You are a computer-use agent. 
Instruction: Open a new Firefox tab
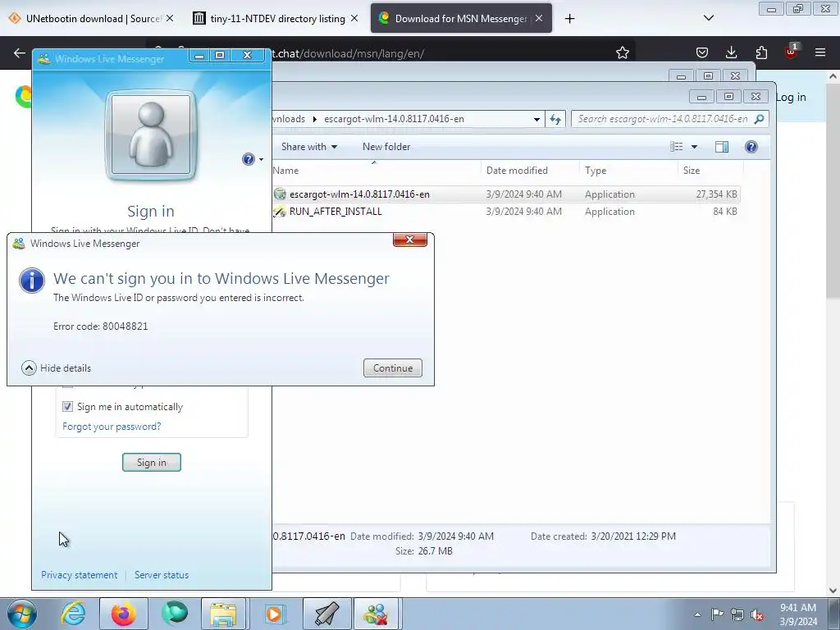point(569,19)
